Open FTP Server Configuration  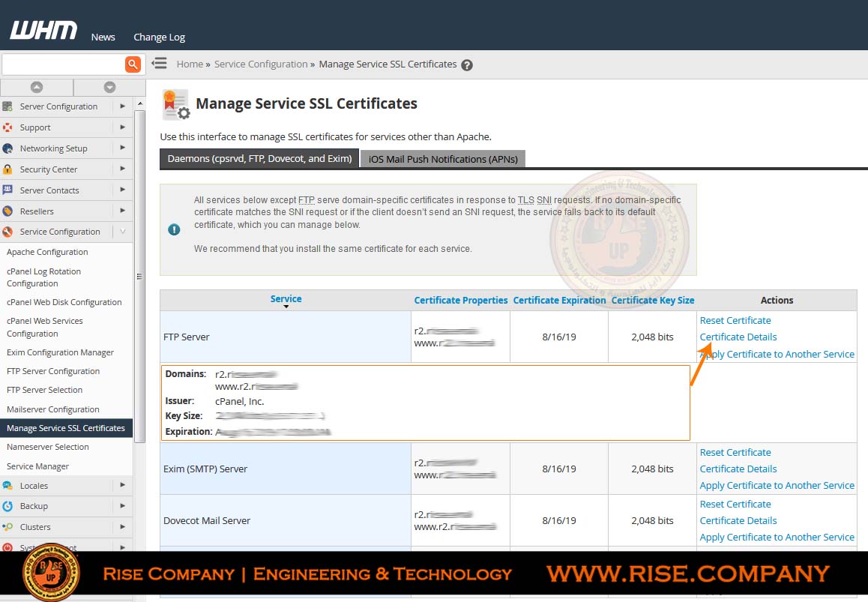pyautogui.click(x=53, y=372)
